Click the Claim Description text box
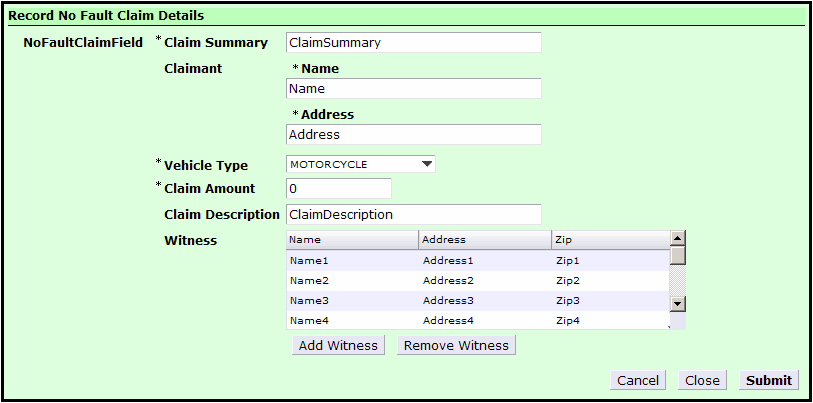 [x=414, y=215]
